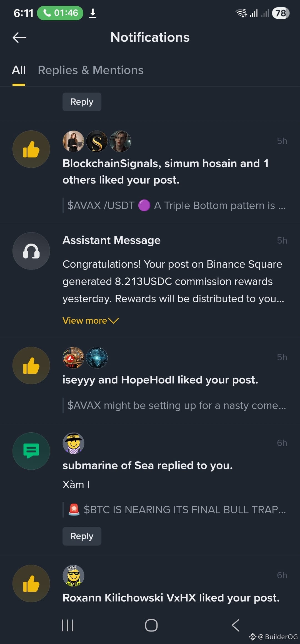
Task: Tap the ongoing call timer pill in the status bar
Action: pyautogui.click(x=60, y=13)
